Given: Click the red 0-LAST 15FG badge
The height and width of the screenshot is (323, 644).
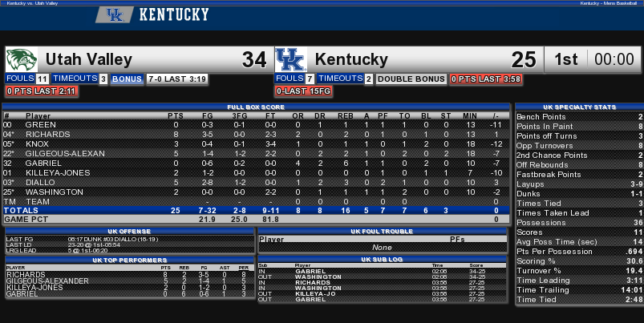Looking at the screenshot, I should [x=303, y=91].
